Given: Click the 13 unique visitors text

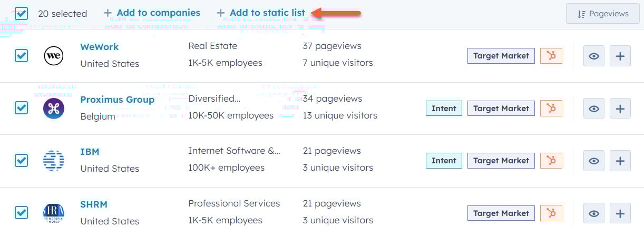Looking at the screenshot, I should (x=340, y=115).
